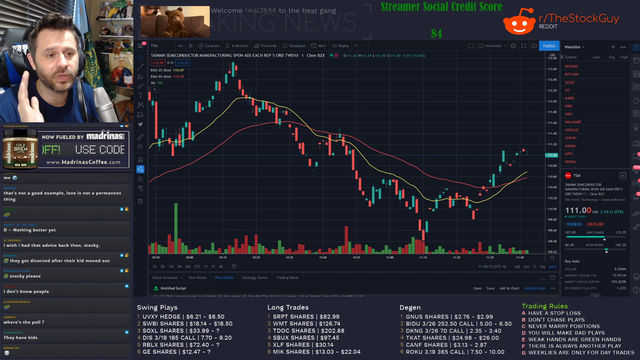Open Stock Screener dropdown tab
The image size is (640, 360).
click(167, 278)
